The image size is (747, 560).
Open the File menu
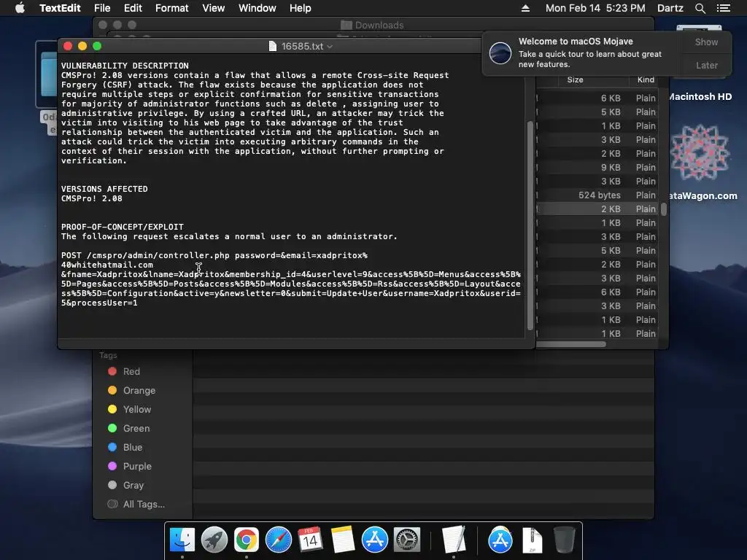pyautogui.click(x=102, y=8)
